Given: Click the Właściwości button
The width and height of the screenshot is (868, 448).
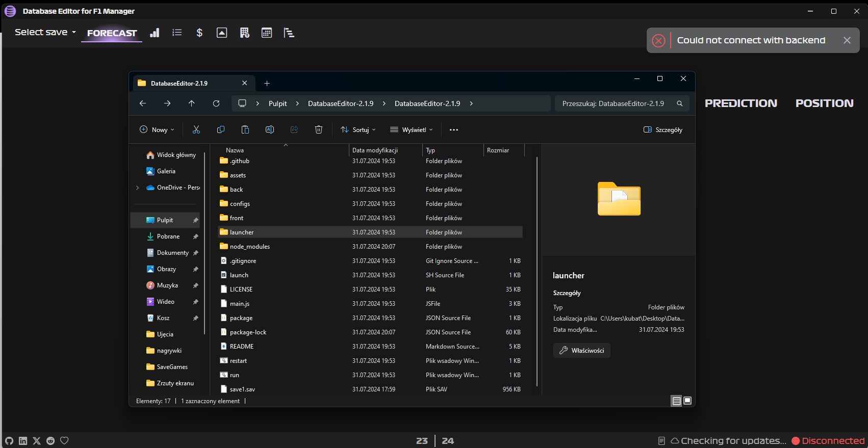Looking at the screenshot, I should coord(582,351).
